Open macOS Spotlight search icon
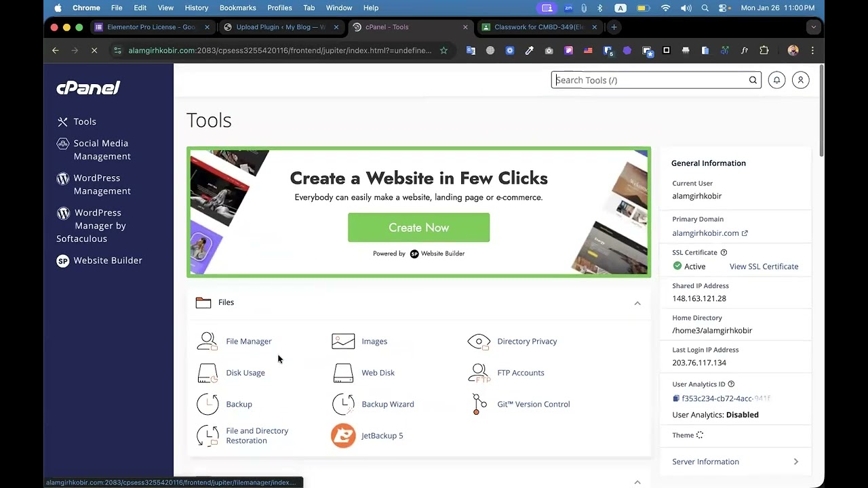 (x=705, y=8)
